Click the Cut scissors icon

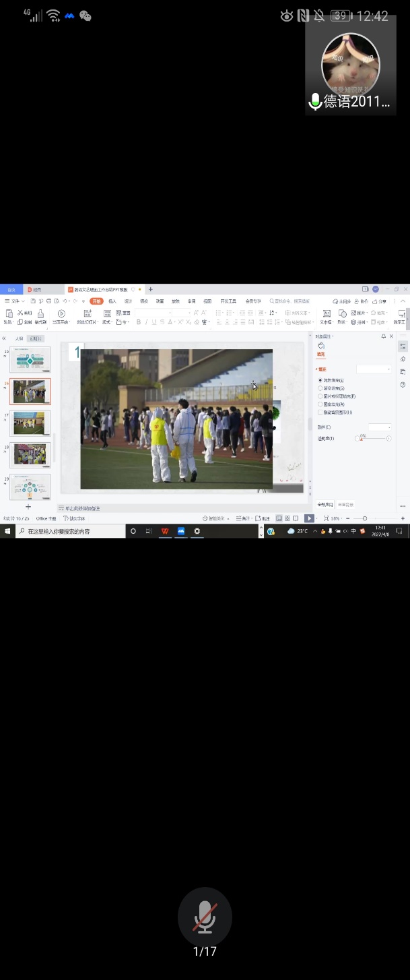pos(20,313)
